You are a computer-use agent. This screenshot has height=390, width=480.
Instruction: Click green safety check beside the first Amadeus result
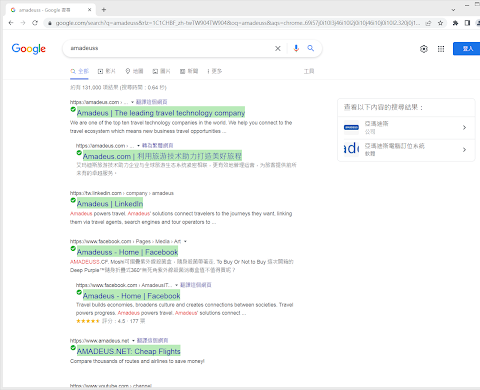(73, 109)
